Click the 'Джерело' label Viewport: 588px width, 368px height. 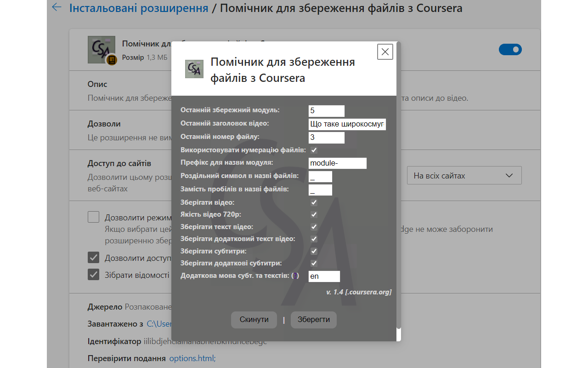tap(105, 307)
